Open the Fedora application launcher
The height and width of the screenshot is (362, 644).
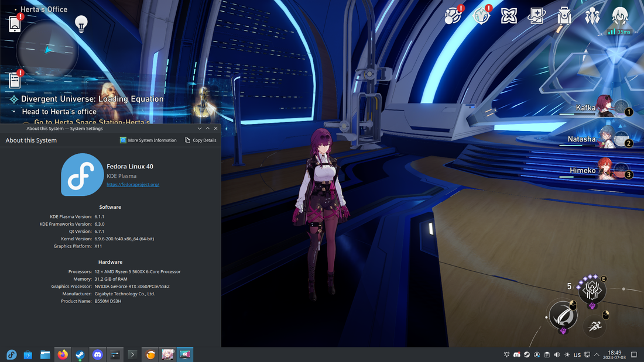[x=12, y=354]
